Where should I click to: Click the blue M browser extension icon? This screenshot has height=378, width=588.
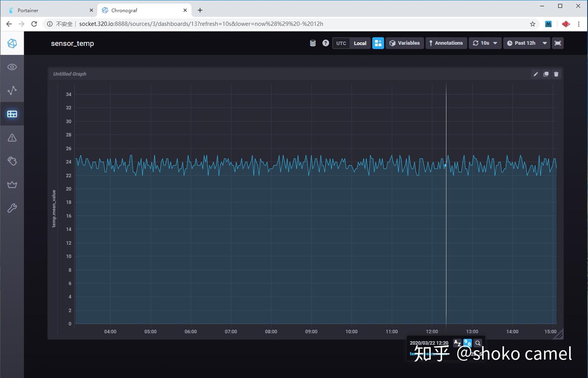click(548, 24)
